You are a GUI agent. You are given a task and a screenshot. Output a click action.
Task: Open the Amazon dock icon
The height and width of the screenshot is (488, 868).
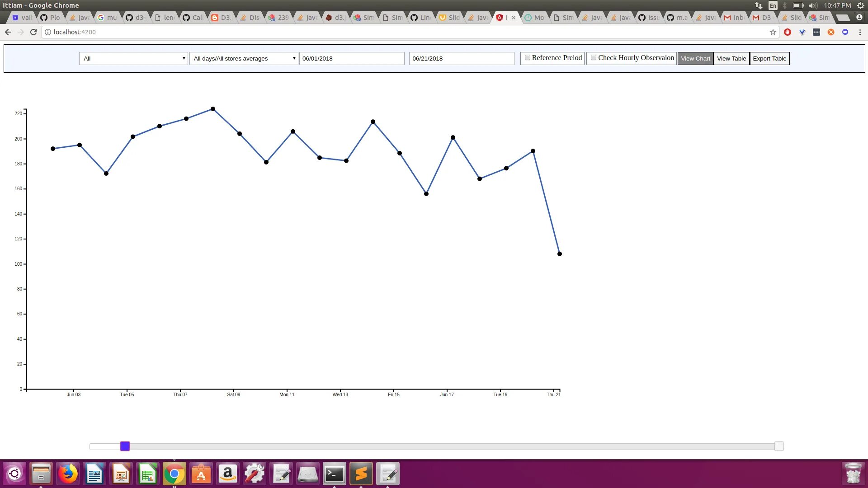coord(228,474)
